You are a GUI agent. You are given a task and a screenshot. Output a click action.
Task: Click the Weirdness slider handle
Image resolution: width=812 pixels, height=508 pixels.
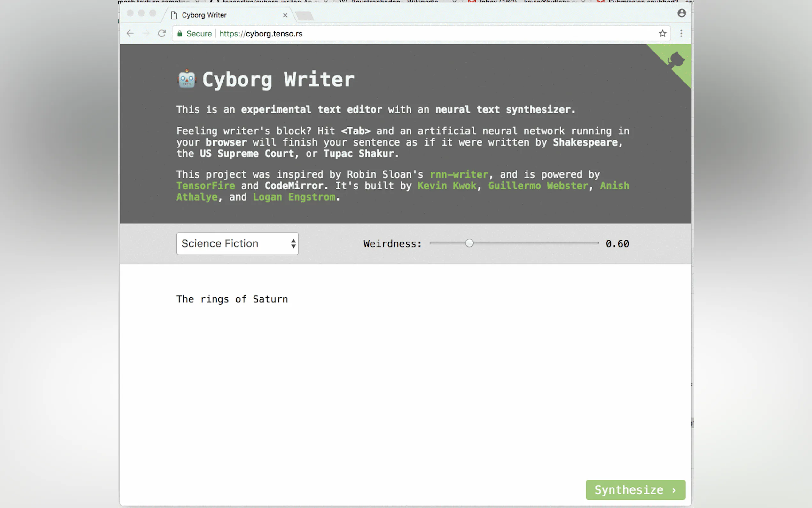pos(469,243)
